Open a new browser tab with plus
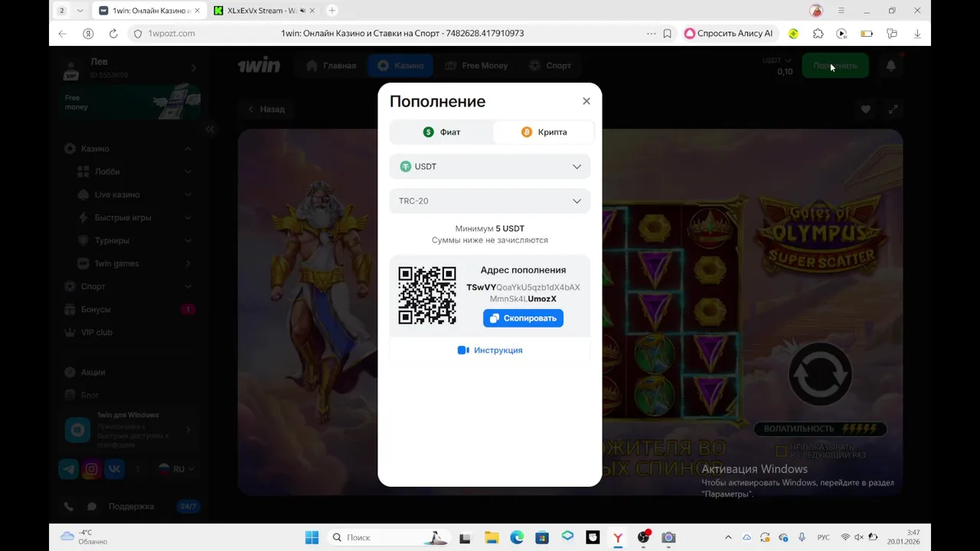Screen dimensions: 980x551 pyautogui.click(x=332, y=11)
